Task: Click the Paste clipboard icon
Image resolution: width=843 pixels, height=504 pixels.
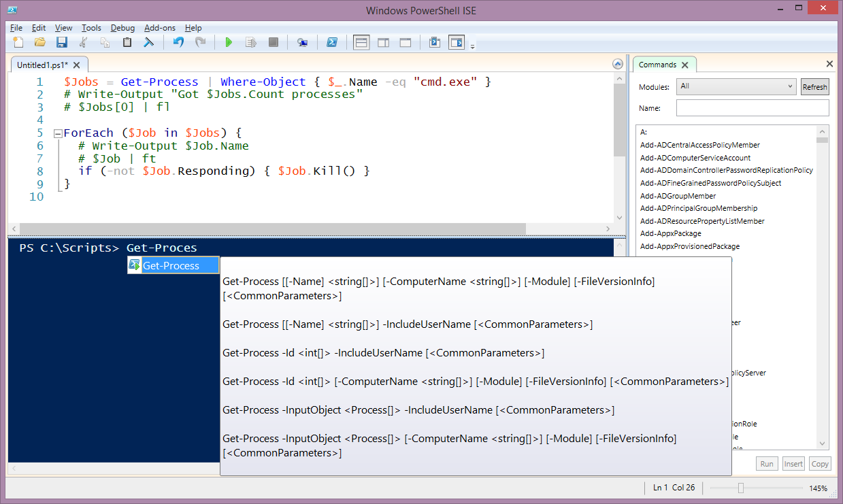Action: (127, 42)
